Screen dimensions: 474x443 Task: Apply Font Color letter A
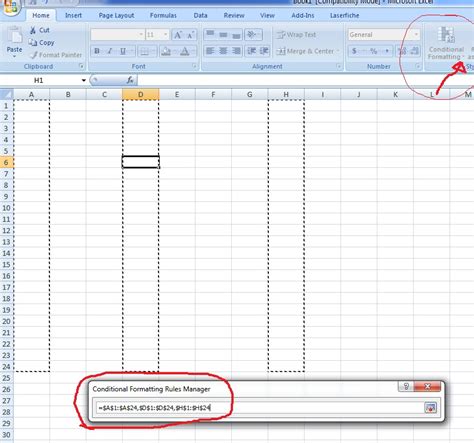[185, 51]
